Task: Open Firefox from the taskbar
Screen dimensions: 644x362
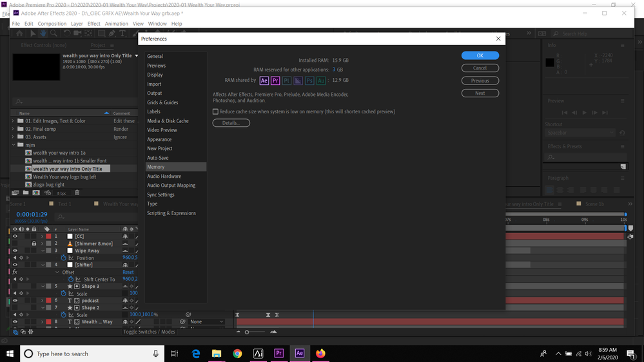Action: coord(320,354)
